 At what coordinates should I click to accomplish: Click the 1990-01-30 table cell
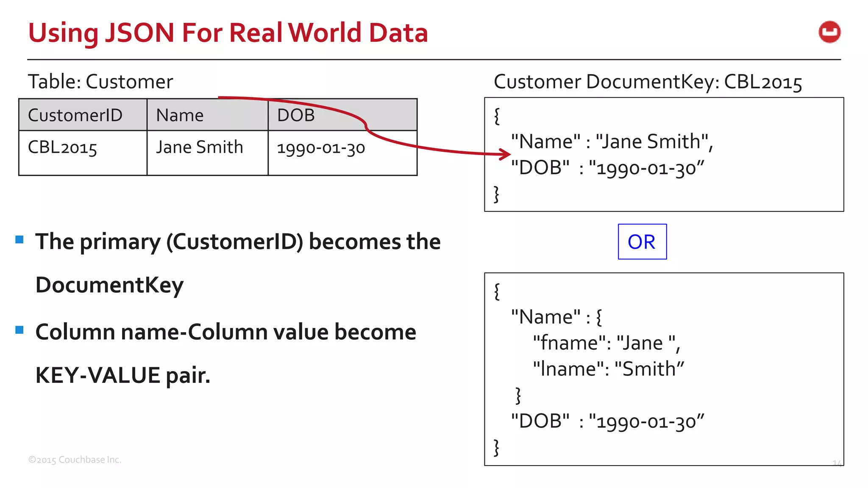[x=321, y=148]
